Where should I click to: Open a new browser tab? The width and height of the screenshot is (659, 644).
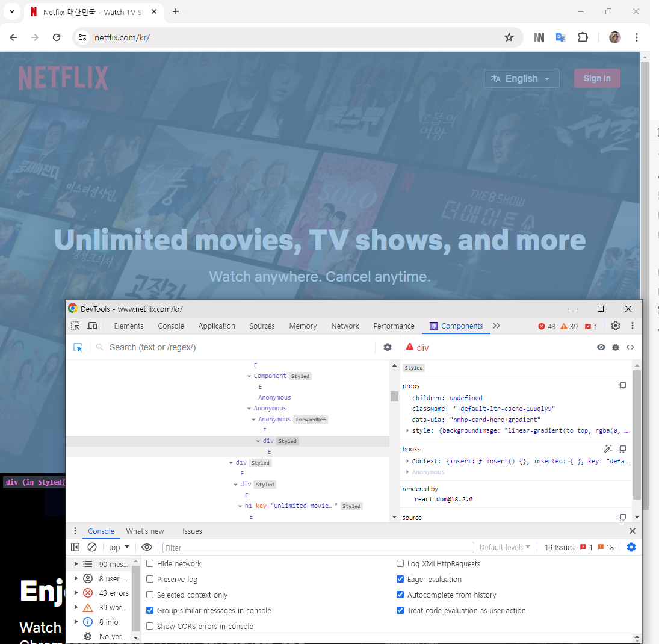coord(176,12)
